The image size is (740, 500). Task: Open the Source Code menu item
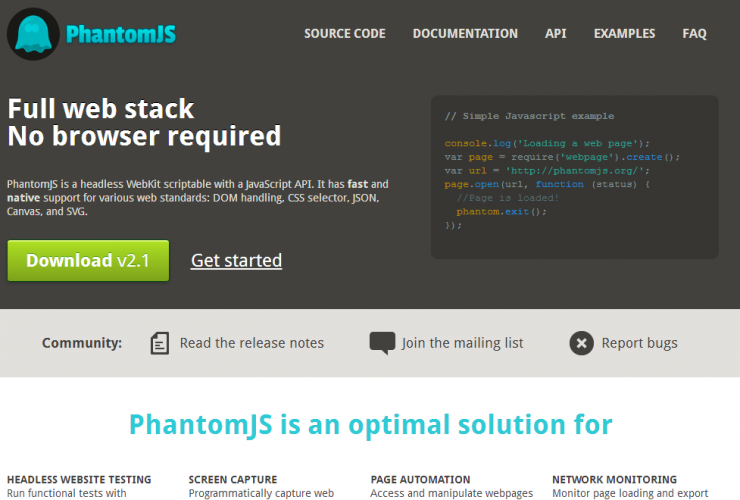point(344,33)
